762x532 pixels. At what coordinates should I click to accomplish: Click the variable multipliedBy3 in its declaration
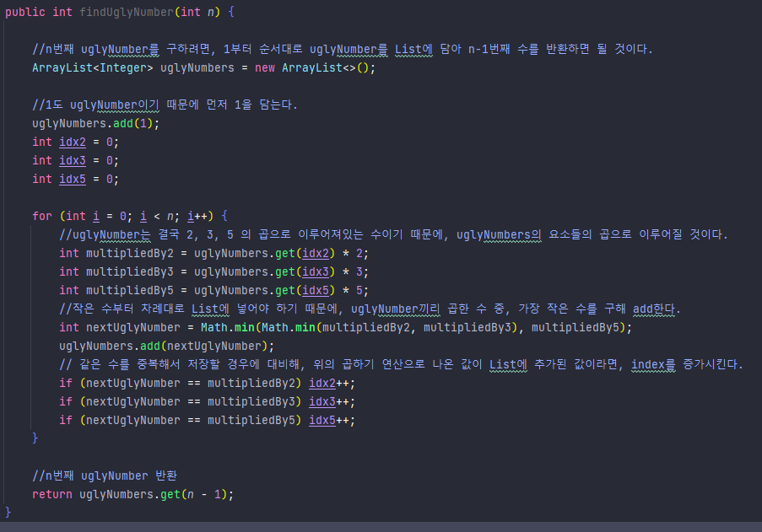[130, 271]
